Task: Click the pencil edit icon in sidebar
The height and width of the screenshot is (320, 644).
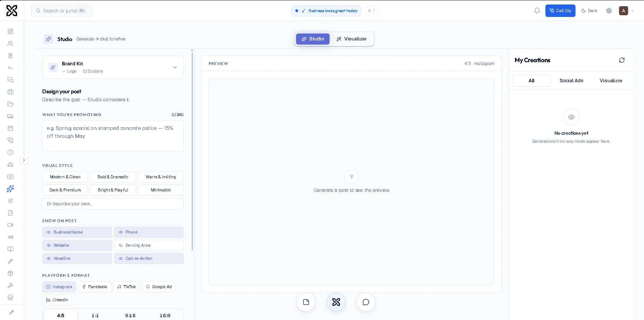Action: point(11,312)
